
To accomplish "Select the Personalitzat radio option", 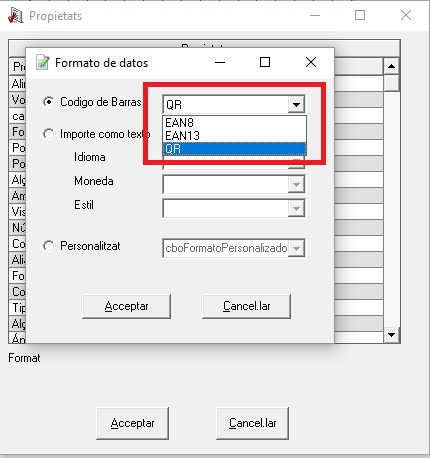I will tap(49, 246).
